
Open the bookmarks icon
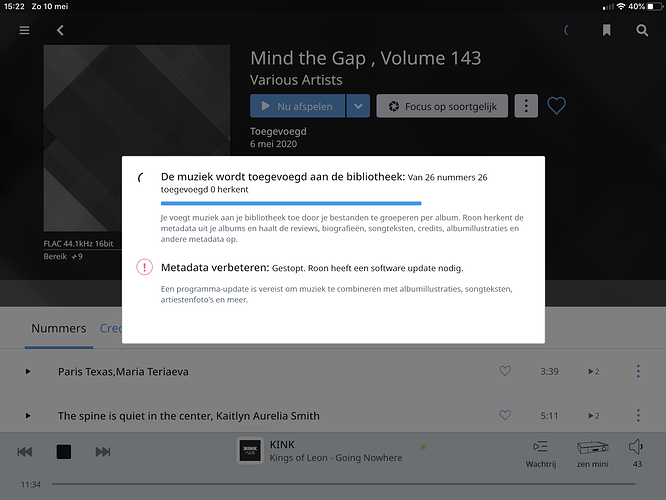pyautogui.click(x=607, y=30)
